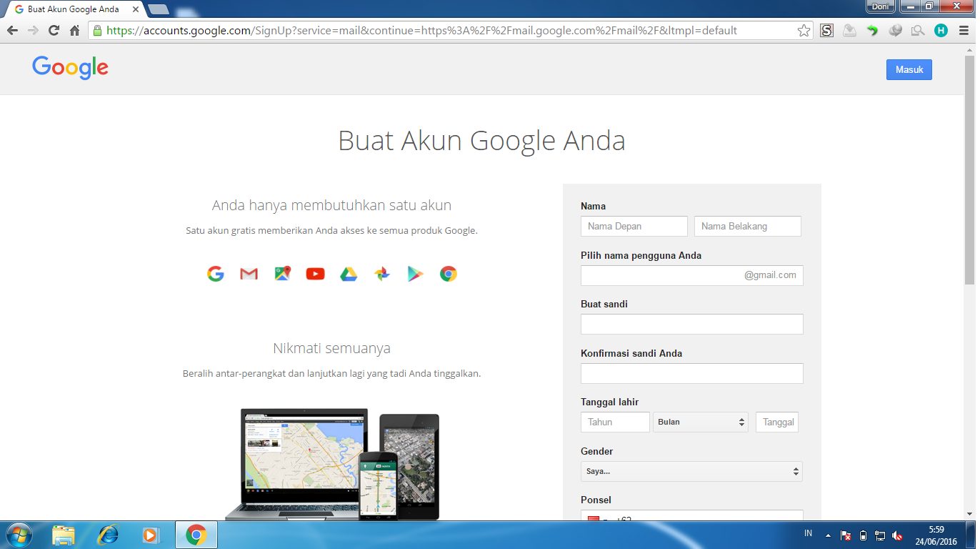Close the Buat Akun Google Anda tab
This screenshot has height=549, width=980.
click(136, 9)
